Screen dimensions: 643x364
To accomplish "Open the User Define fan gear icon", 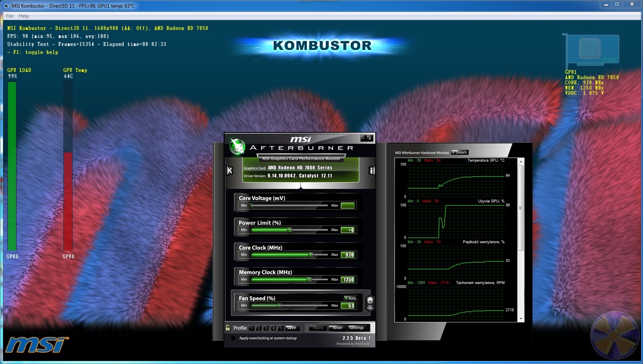I will (x=370, y=303).
